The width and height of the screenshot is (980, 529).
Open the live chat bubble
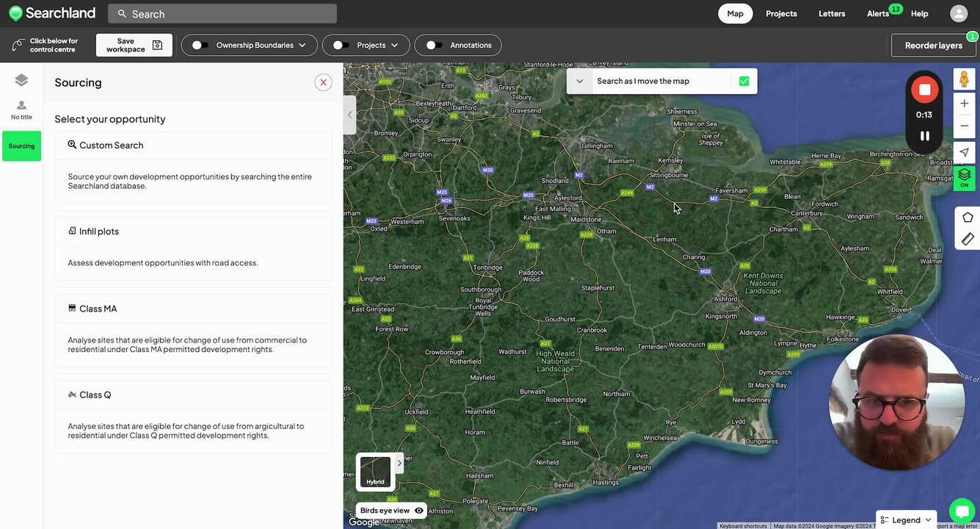[961, 511]
